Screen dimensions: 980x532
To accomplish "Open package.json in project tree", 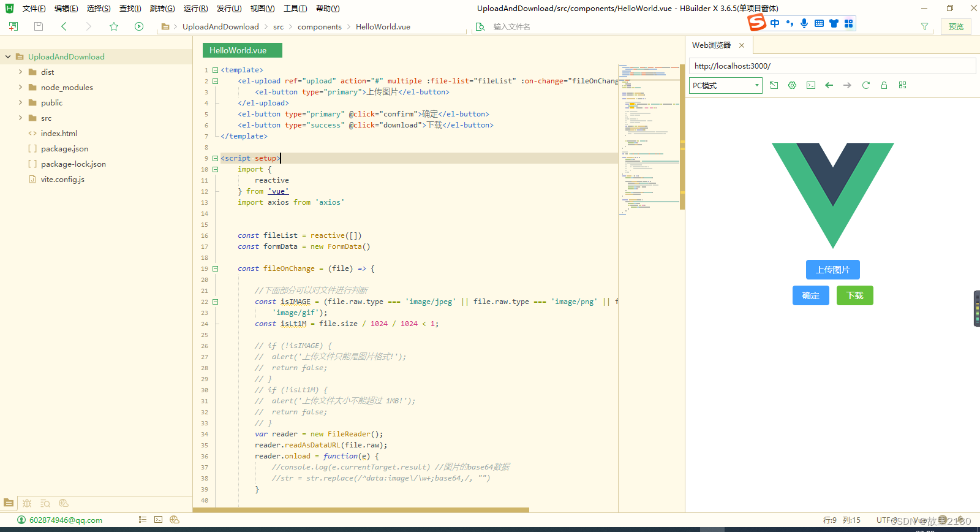I will [x=64, y=148].
